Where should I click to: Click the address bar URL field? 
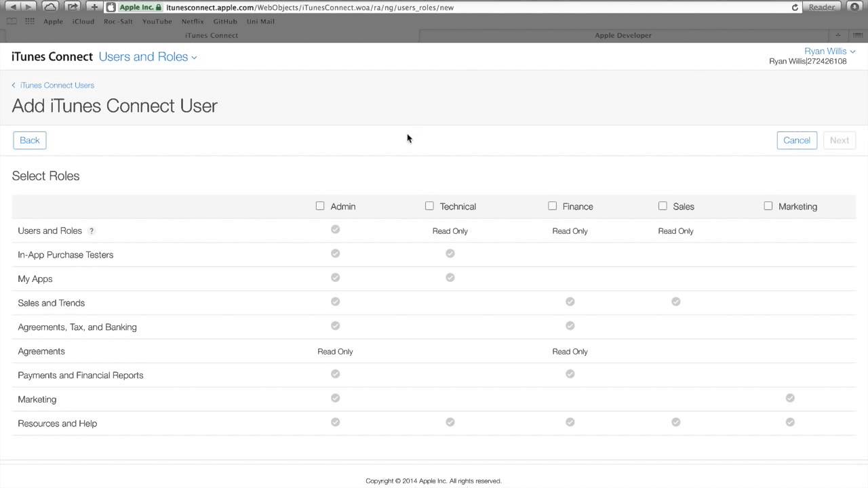click(454, 7)
